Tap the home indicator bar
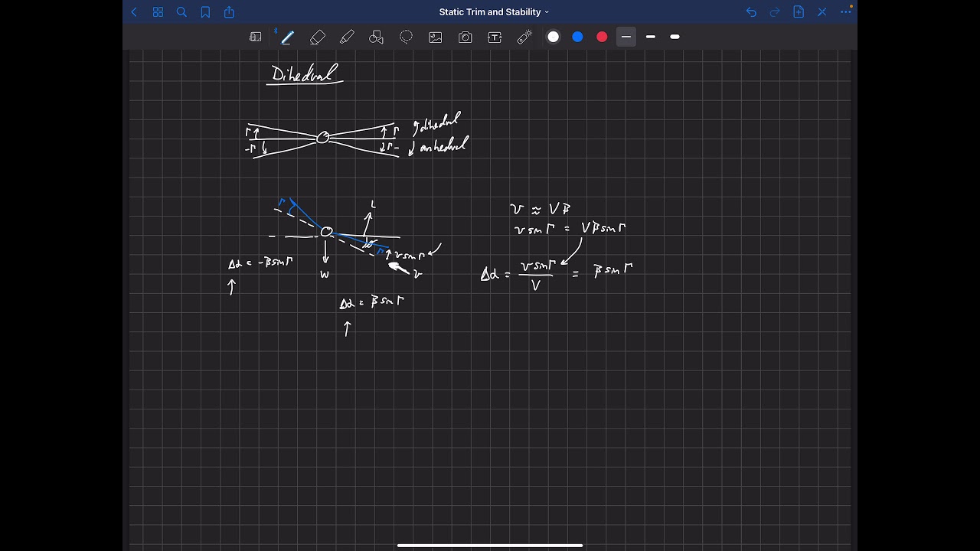The height and width of the screenshot is (551, 980). coord(490,546)
